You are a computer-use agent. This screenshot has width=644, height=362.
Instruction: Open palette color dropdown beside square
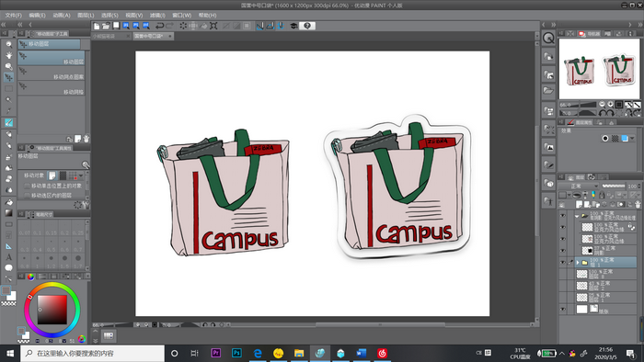point(569,195)
